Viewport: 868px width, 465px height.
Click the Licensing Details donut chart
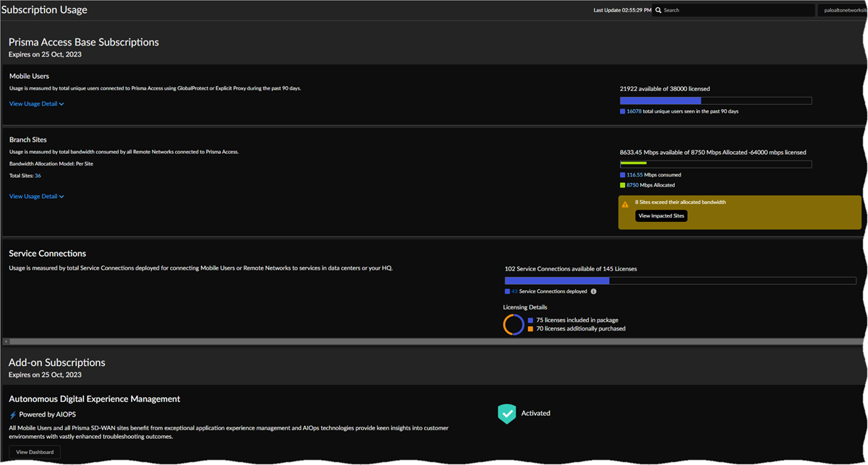(514, 324)
